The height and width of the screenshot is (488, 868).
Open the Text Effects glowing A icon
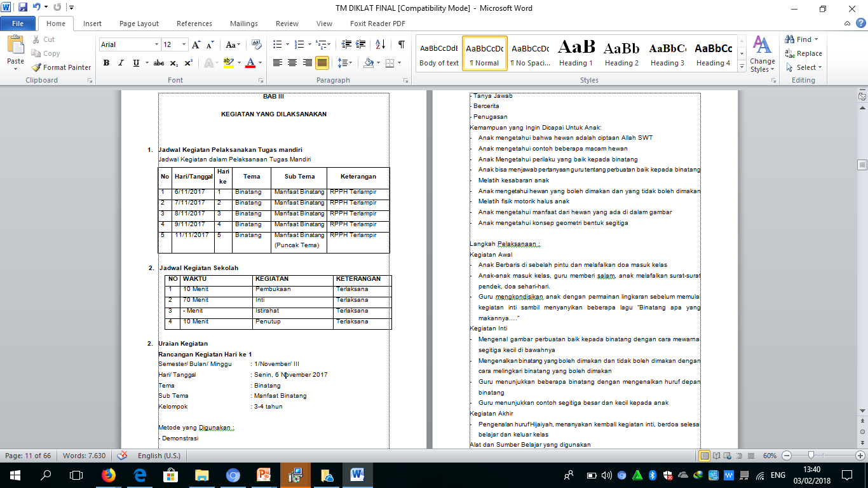pyautogui.click(x=208, y=63)
